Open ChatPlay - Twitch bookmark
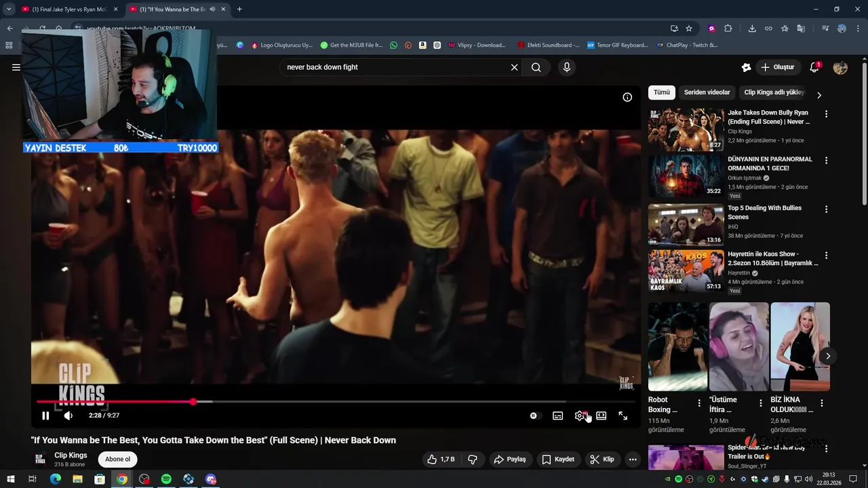The width and height of the screenshot is (868, 488). tap(687, 45)
